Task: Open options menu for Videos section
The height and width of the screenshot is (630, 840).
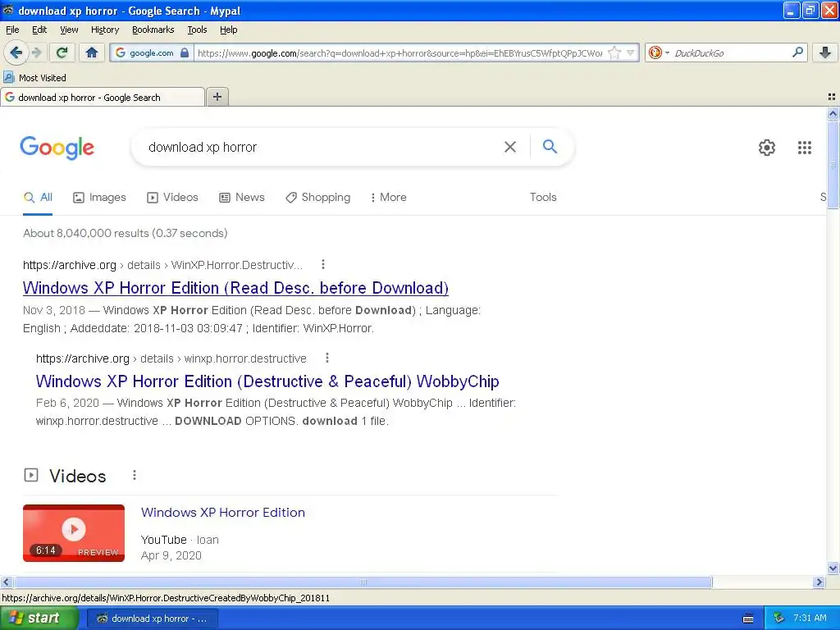Action: tap(135, 475)
